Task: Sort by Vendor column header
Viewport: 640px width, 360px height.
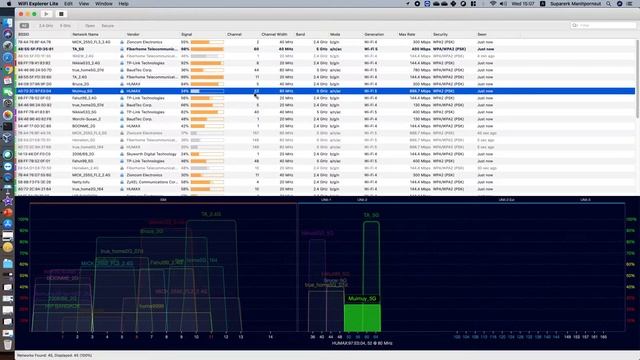Action: pos(133,35)
